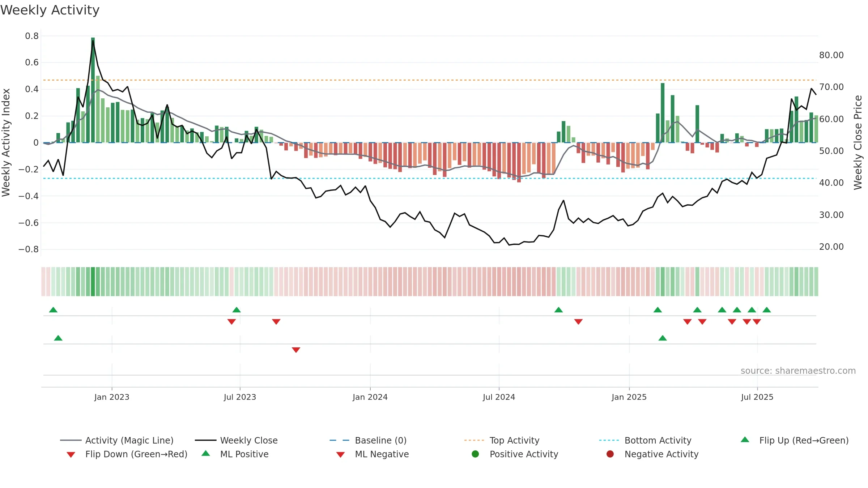The image size is (868, 488).
Task: Click the first Flip Up triangle on the left
Action: click(53, 310)
